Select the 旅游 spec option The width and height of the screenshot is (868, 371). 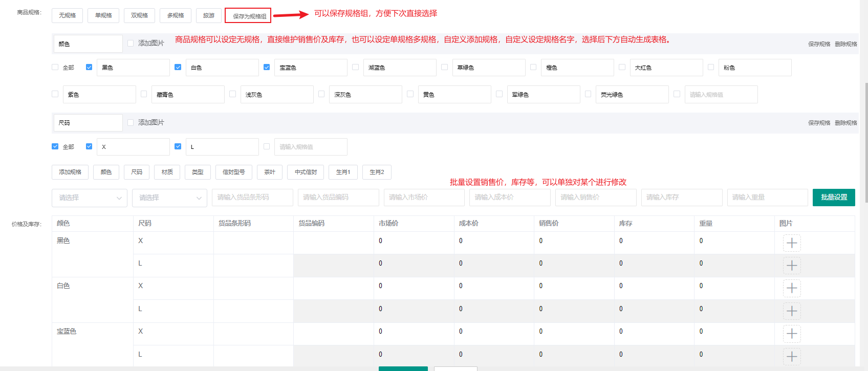tap(209, 15)
